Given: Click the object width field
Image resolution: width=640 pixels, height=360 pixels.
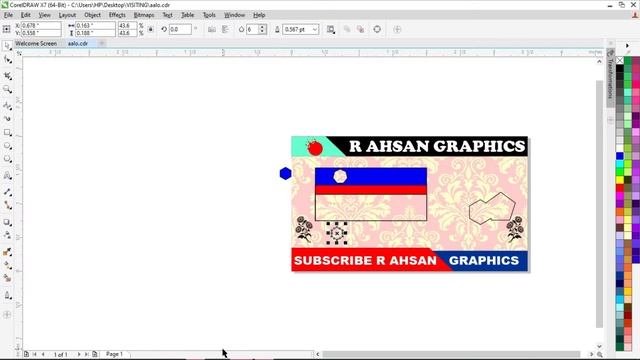Looking at the screenshot, I should tap(95, 26).
